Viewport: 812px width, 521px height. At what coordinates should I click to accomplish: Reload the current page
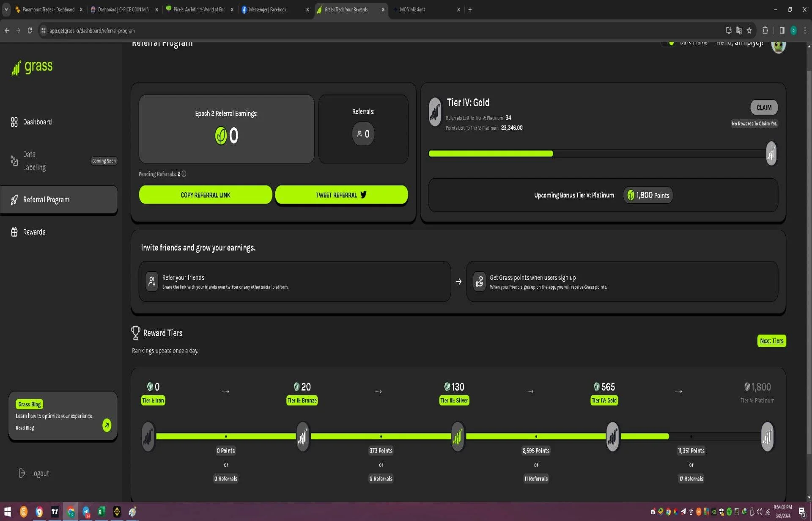pos(30,30)
